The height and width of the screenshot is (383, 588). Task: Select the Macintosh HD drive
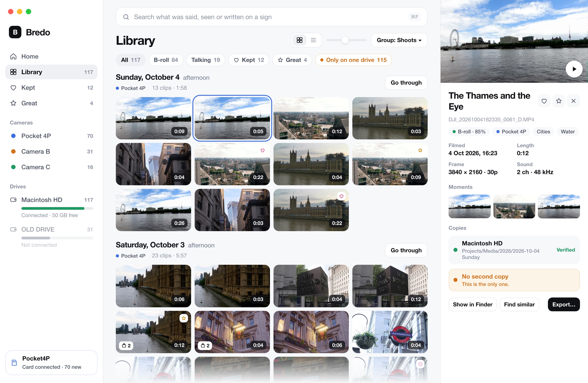click(x=51, y=207)
